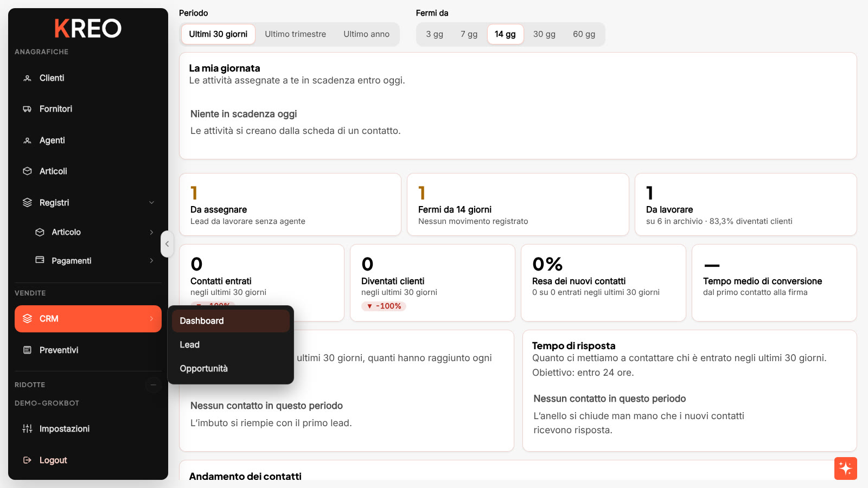
Task: Click the Clienti person icon in sidebar
Action: coord(27,78)
